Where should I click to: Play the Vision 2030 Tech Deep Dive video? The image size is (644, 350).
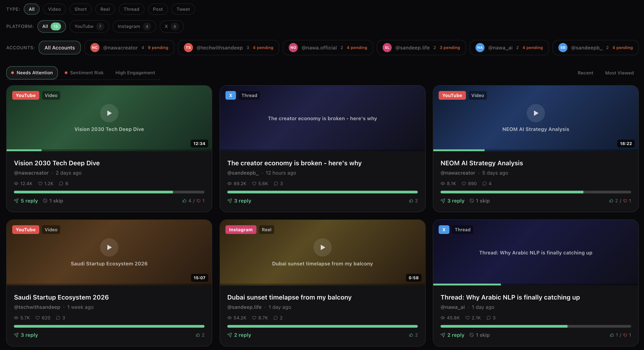pos(109,113)
